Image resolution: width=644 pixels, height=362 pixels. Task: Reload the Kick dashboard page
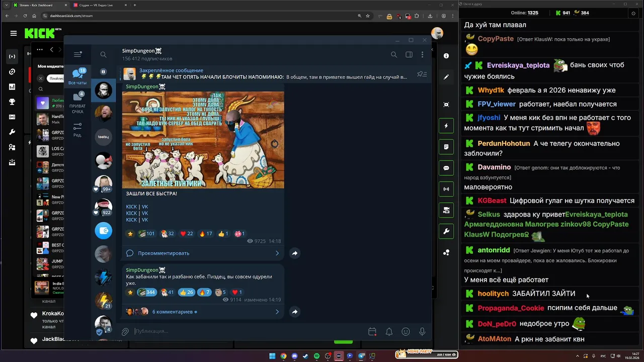(x=25, y=16)
